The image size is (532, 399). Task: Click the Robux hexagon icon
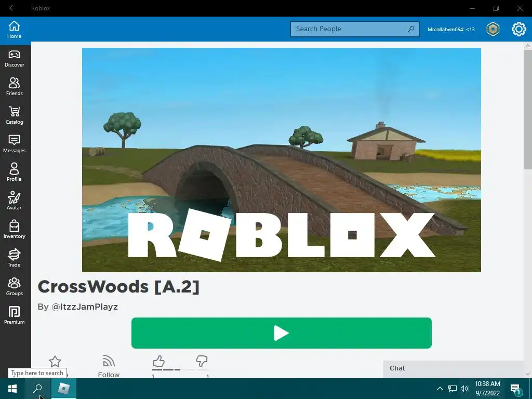click(x=493, y=29)
